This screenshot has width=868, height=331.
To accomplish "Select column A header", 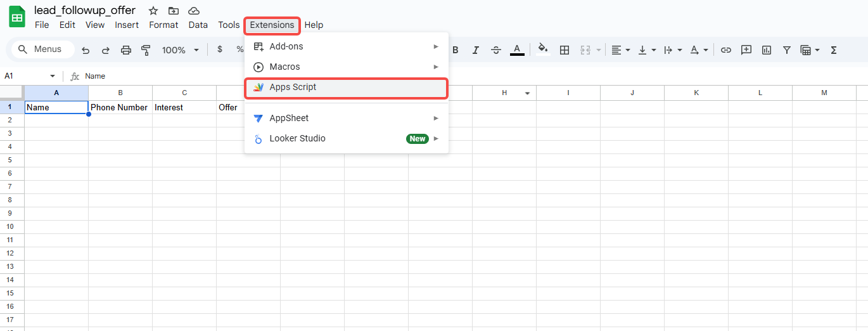I will pos(56,93).
